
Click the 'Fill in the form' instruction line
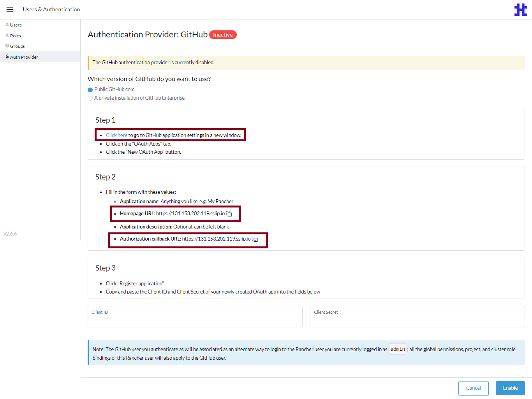[141, 192]
